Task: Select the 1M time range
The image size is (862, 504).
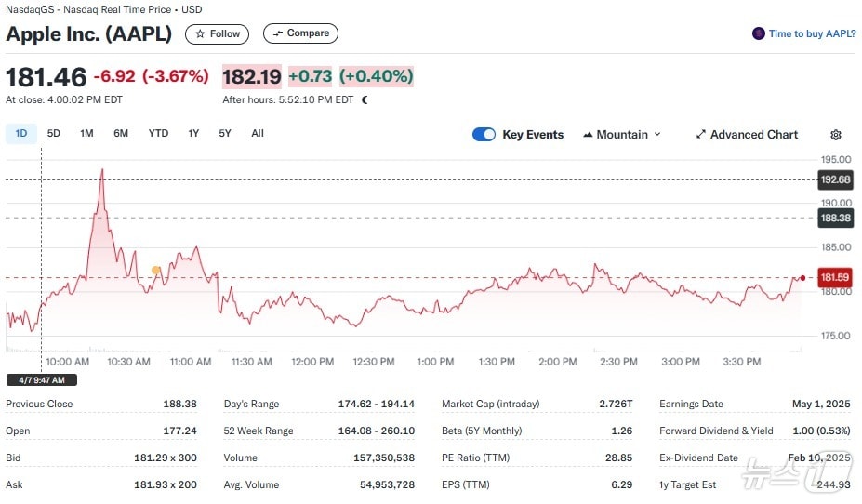Action: pyautogui.click(x=86, y=134)
